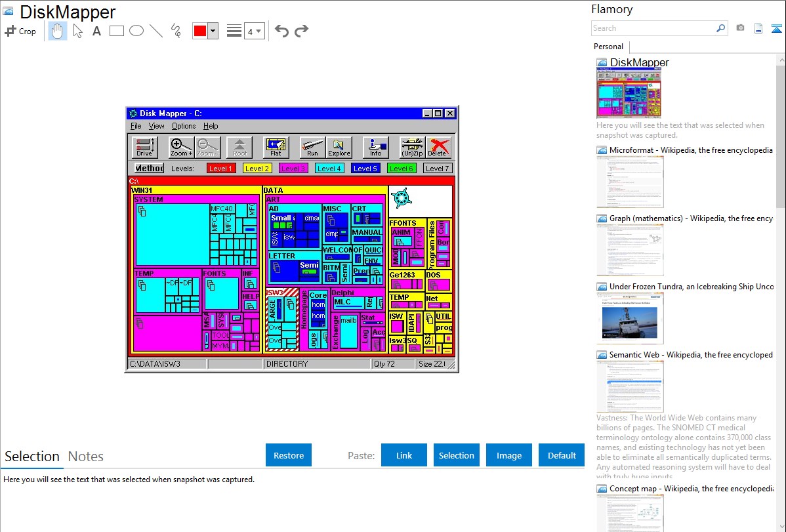Screen dimensions: 786x532
Task: Click the Flamory search field
Action: [x=653, y=28]
